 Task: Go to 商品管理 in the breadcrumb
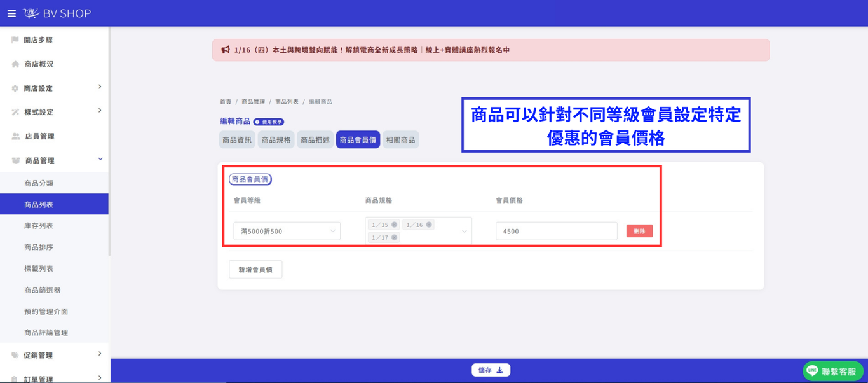point(254,102)
